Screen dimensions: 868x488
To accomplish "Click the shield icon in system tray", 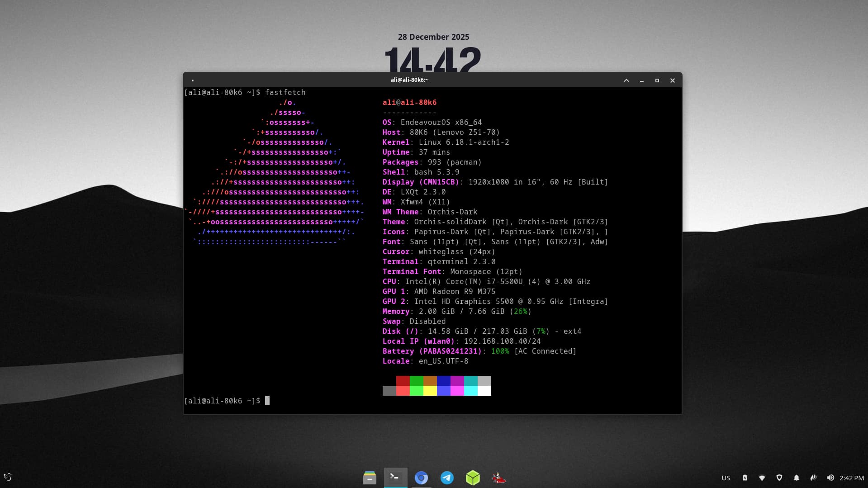I will pyautogui.click(x=779, y=478).
